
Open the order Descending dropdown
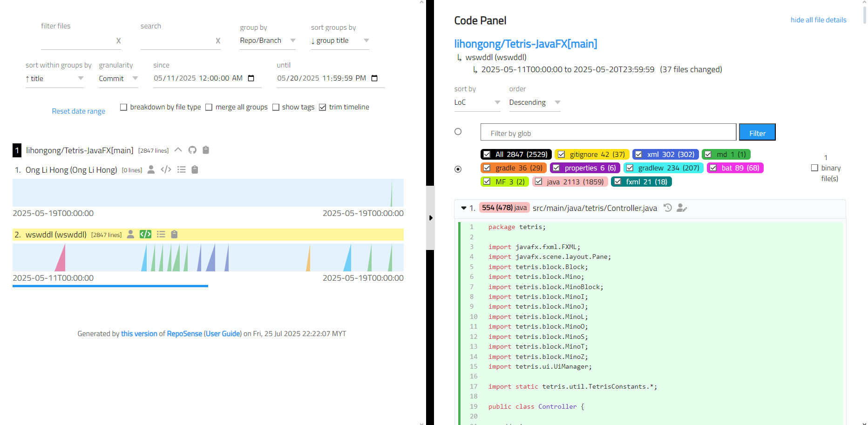(535, 102)
